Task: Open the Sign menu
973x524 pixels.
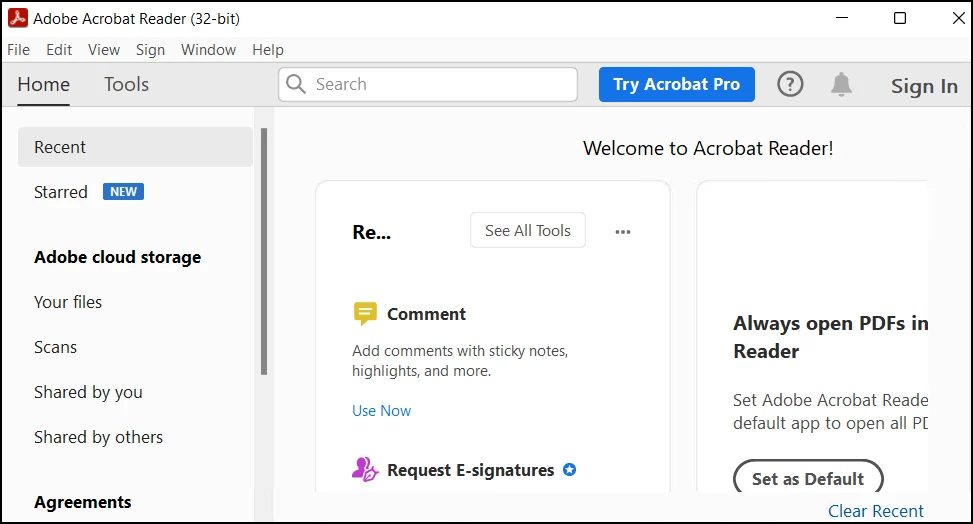Action: pyautogui.click(x=150, y=50)
